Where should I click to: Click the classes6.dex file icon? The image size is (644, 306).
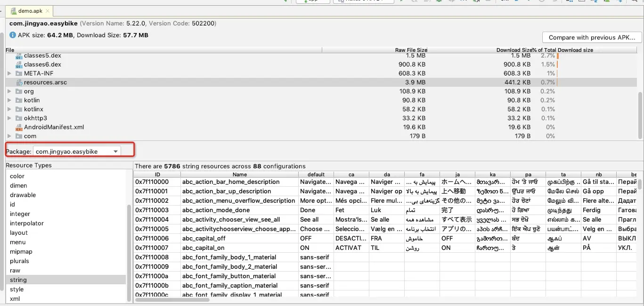19,65
